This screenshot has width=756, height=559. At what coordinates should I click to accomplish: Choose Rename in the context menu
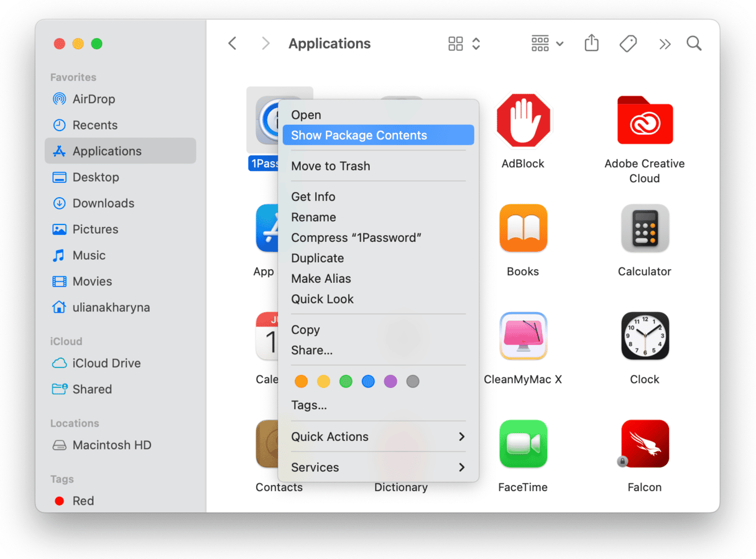coord(379,217)
